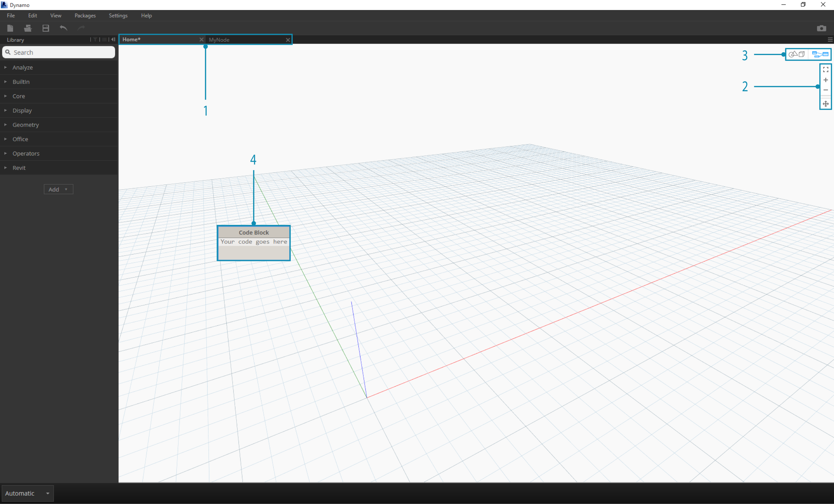This screenshot has width=834, height=504.
Task: Click the zoom in icon on viewport
Action: pos(825,80)
